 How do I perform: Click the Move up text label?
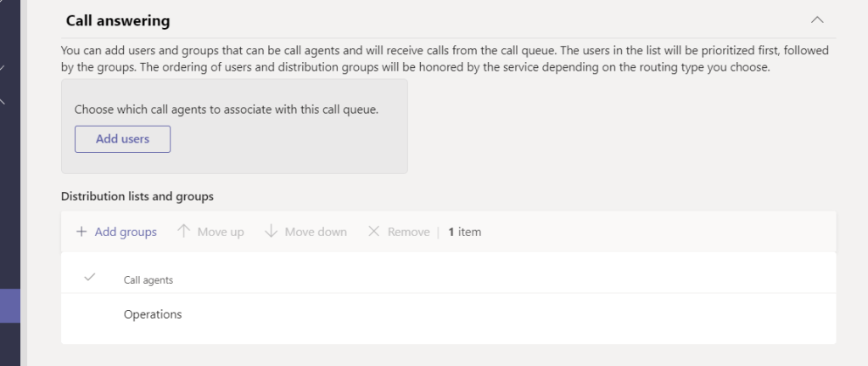pyautogui.click(x=221, y=232)
